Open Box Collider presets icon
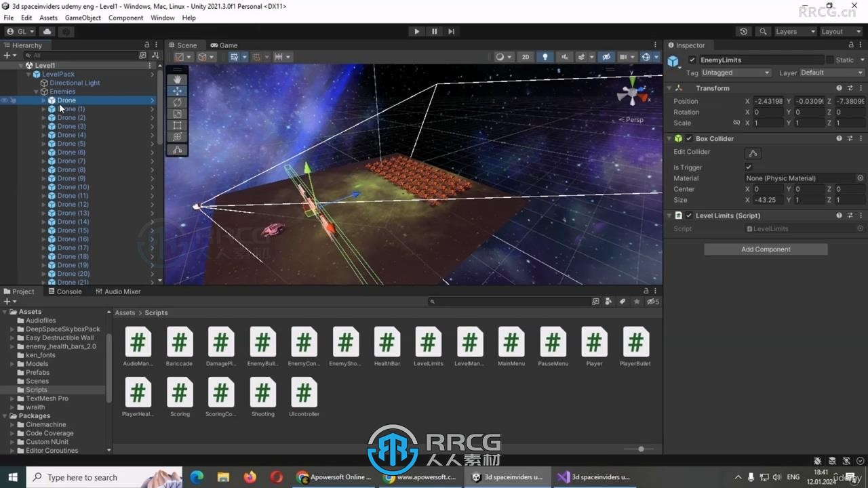The height and width of the screenshot is (488, 868). click(x=850, y=138)
